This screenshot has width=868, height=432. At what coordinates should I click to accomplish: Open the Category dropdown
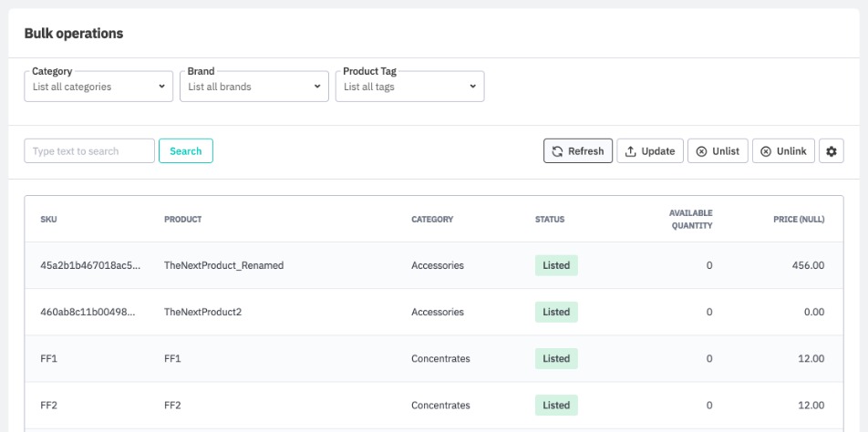tap(98, 87)
